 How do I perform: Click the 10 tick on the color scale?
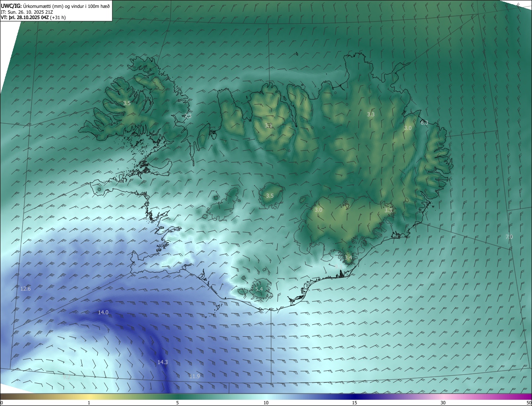(266, 403)
